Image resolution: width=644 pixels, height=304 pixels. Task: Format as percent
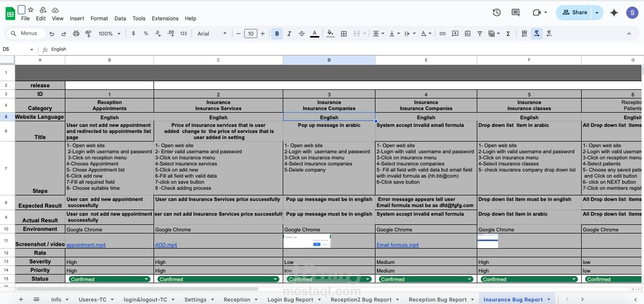point(146,33)
